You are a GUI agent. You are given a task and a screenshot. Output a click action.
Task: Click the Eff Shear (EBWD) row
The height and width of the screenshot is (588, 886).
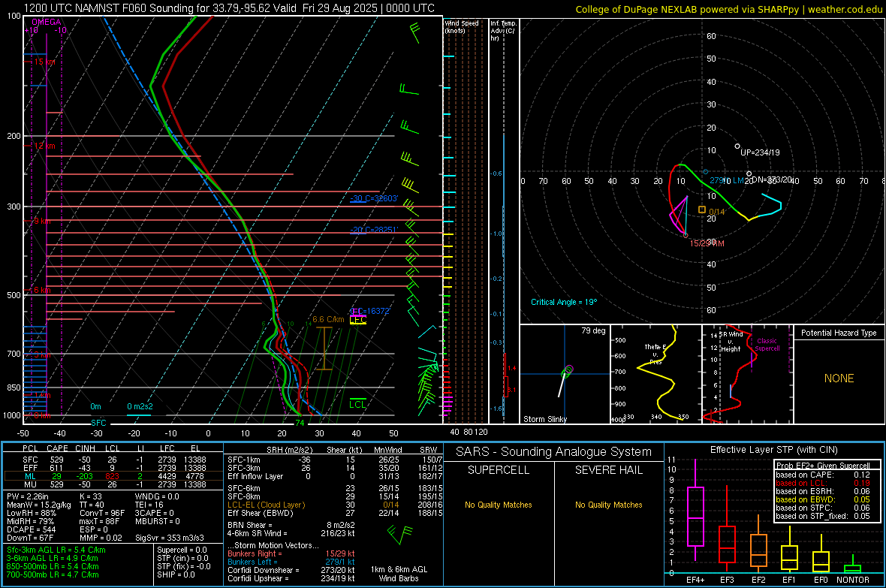click(x=336, y=514)
